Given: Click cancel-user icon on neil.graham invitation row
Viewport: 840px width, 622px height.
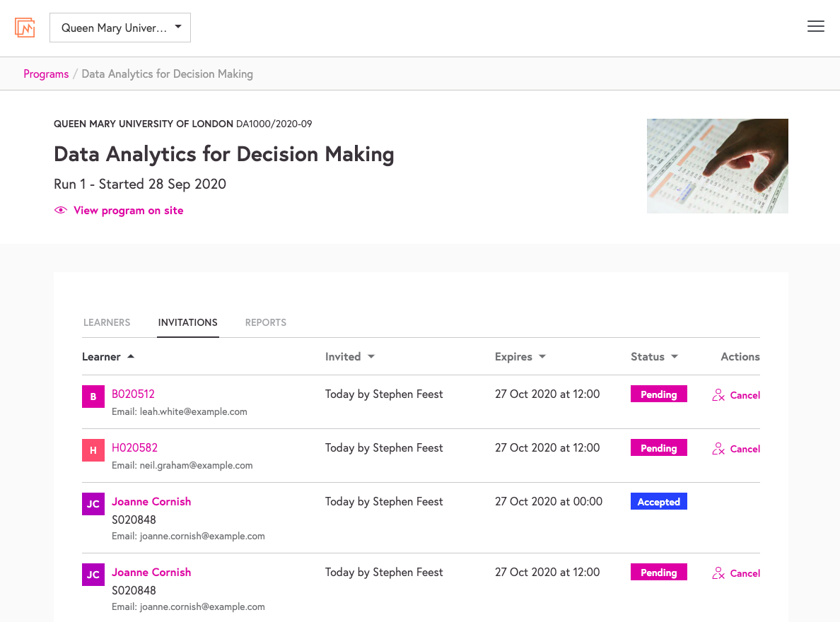Looking at the screenshot, I should [x=718, y=449].
